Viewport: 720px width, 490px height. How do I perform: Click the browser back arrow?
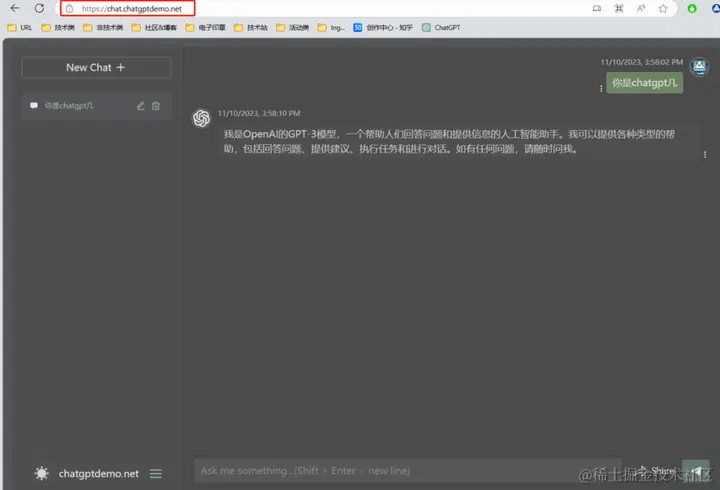(x=15, y=8)
